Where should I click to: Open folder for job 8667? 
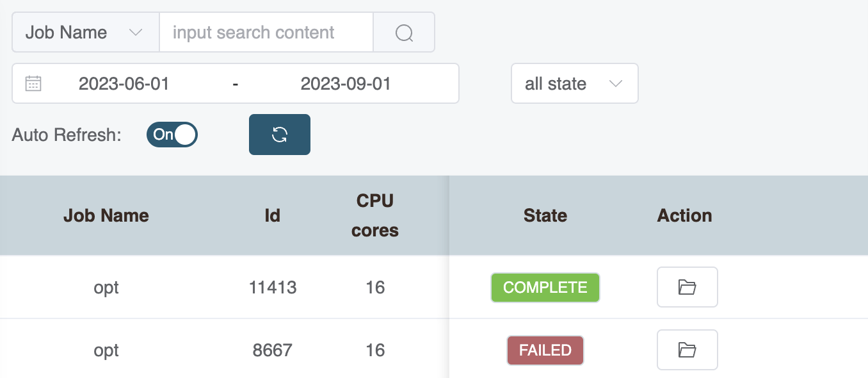point(687,350)
